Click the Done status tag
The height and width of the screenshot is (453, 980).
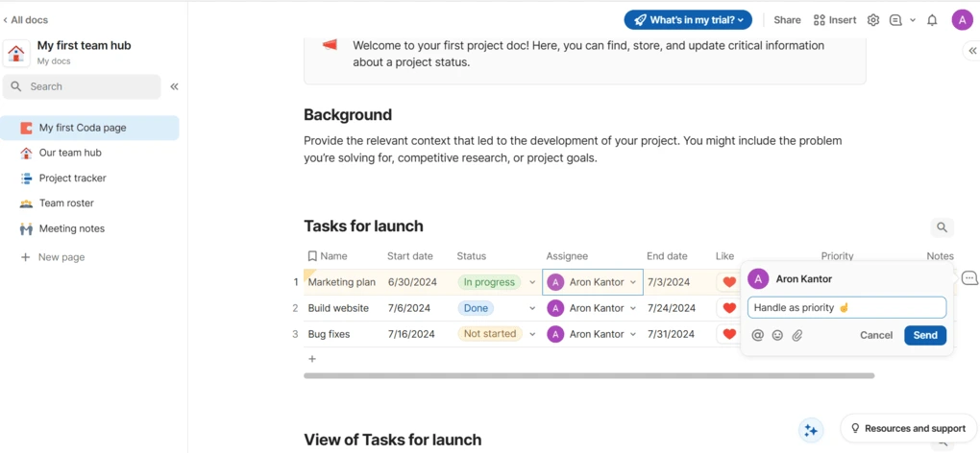point(476,308)
